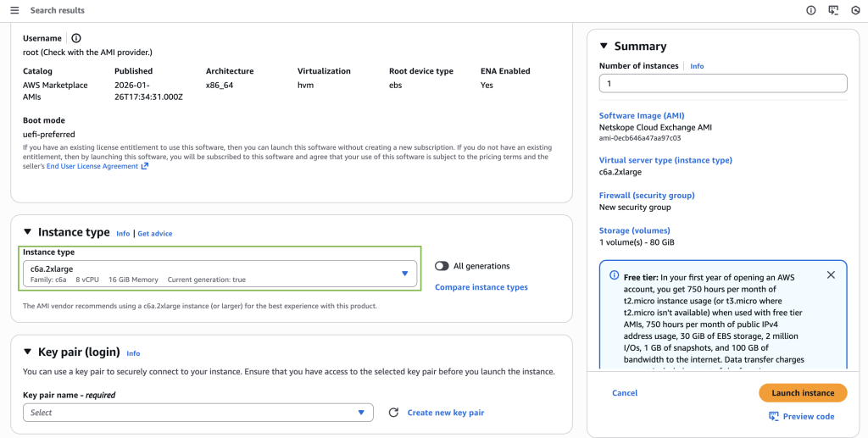Open the CloudShell icon in top bar

[x=833, y=10]
